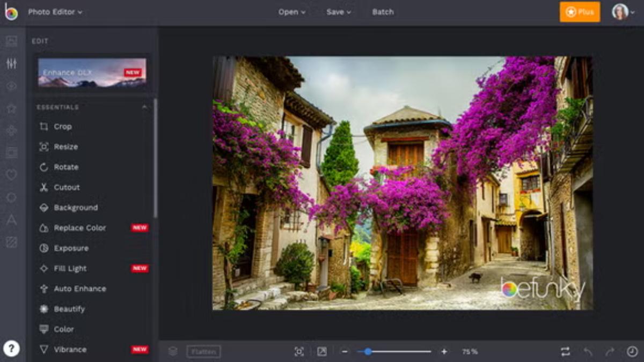Click the Help question mark icon
Screen dimensions: 644x362
[11, 349]
